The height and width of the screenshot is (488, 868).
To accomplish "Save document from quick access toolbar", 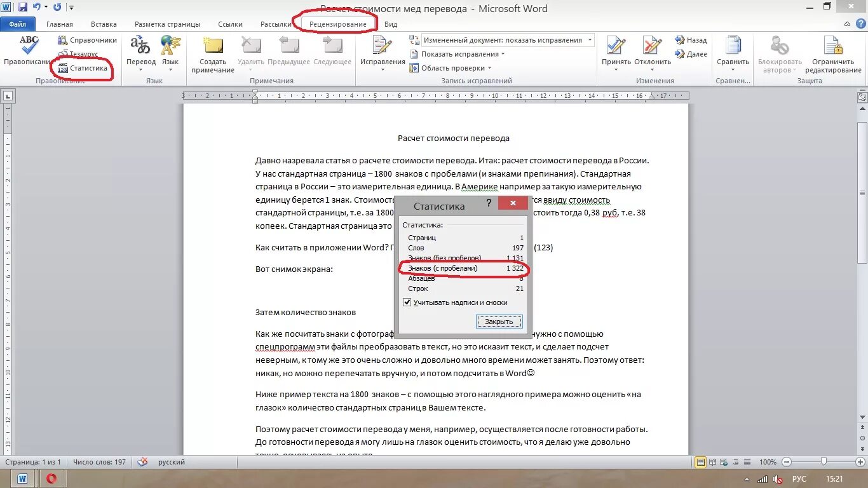I will (x=23, y=8).
